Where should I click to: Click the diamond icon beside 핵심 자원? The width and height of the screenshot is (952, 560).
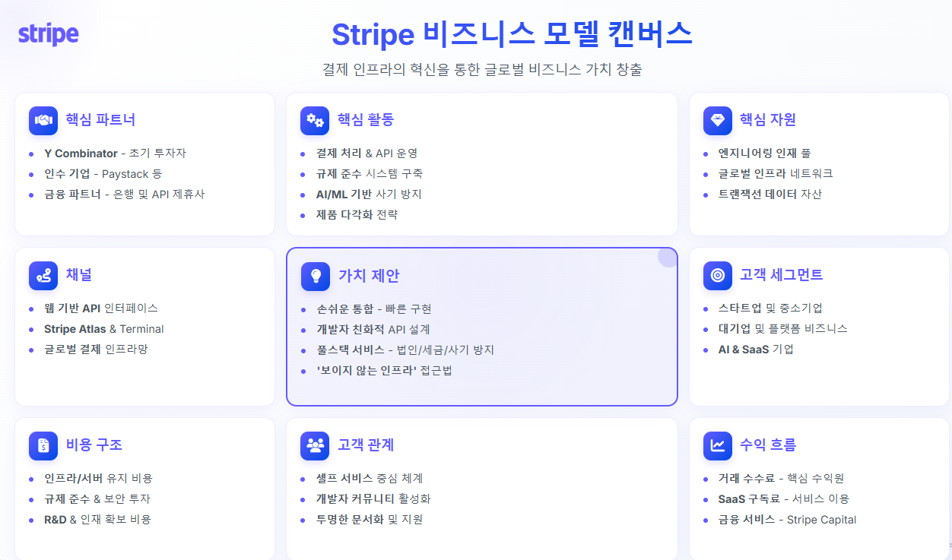pos(718,120)
